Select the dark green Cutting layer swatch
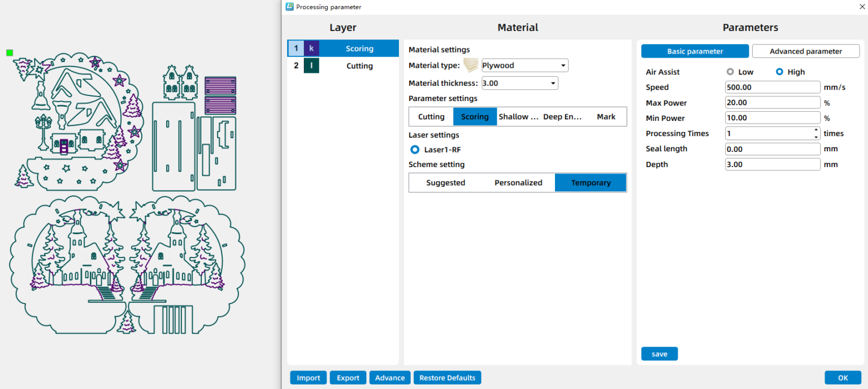 [311, 66]
